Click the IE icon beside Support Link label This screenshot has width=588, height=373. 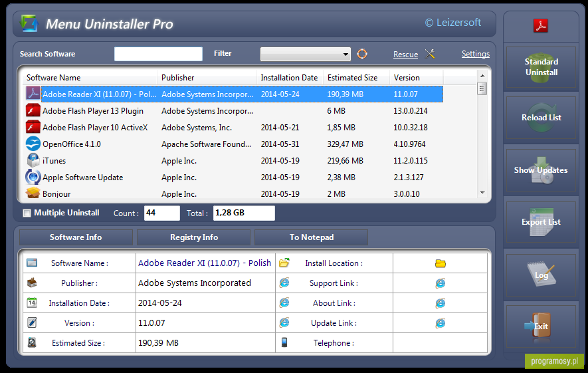(284, 283)
